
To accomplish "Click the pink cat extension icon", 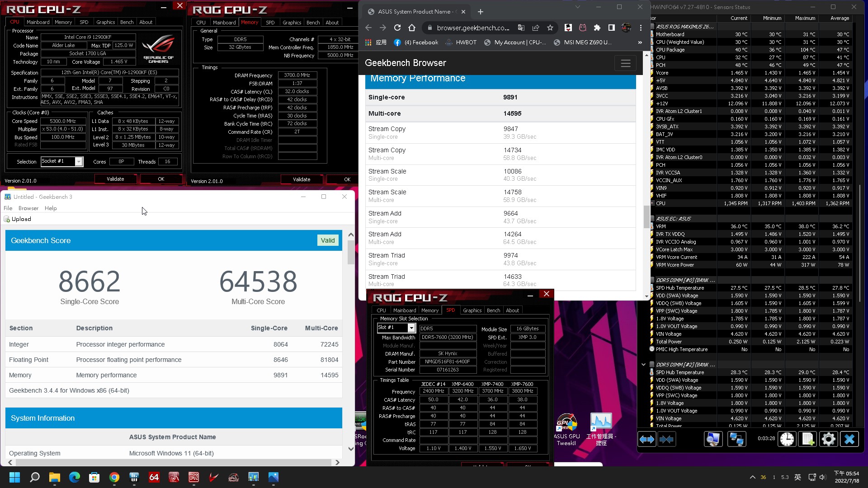I will [583, 28].
